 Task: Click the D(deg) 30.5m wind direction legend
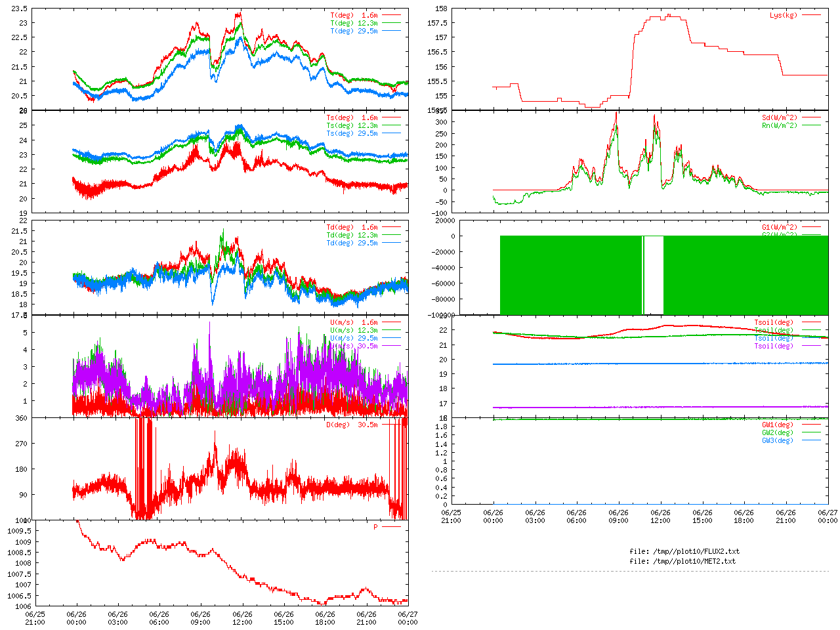pos(352,425)
